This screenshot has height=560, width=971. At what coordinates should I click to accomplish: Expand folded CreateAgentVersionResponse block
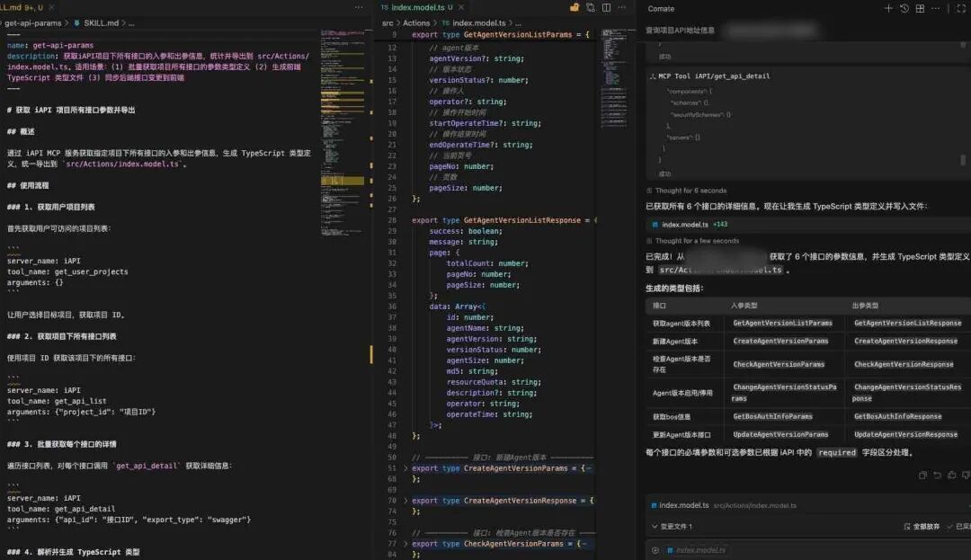[x=405, y=501]
